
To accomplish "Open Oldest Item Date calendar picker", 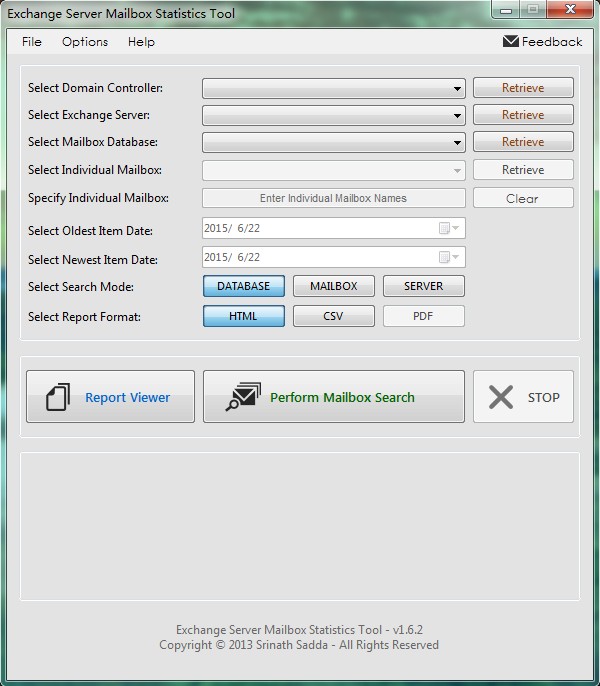I will point(450,229).
